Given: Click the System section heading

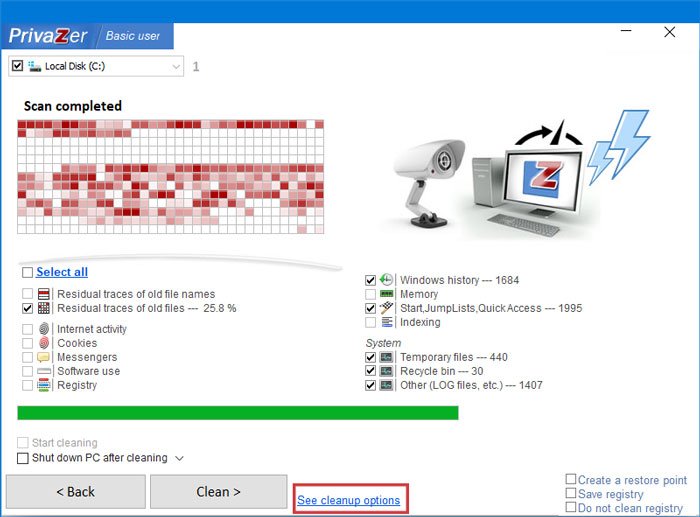Looking at the screenshot, I should [383, 343].
